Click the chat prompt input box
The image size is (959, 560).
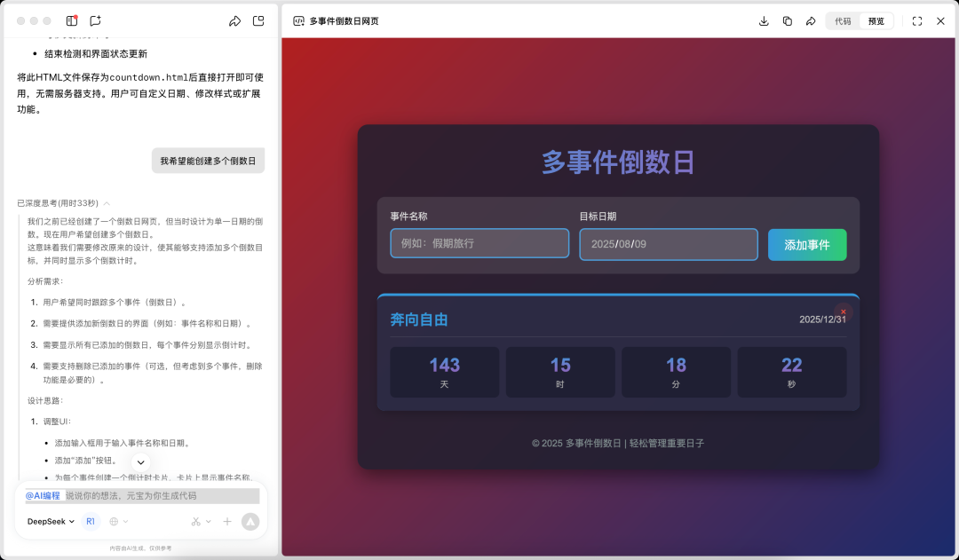pyautogui.click(x=140, y=496)
